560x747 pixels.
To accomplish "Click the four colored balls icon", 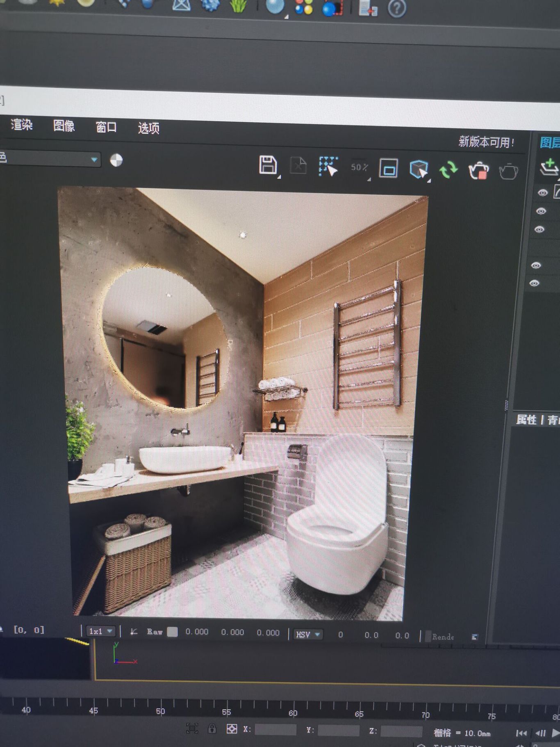I will [304, 7].
